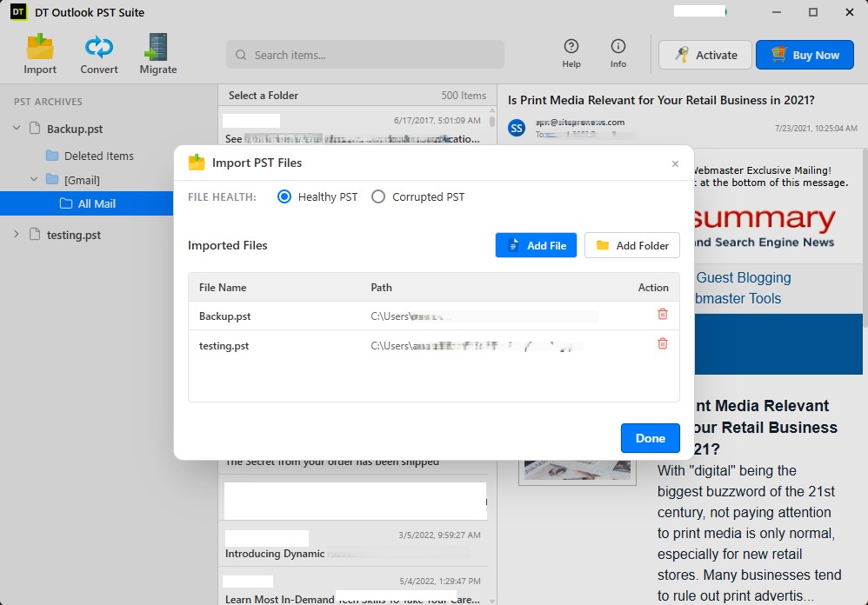This screenshot has width=868, height=605.
Task: Open the Introducing Dynamic email
Action: 353,544
